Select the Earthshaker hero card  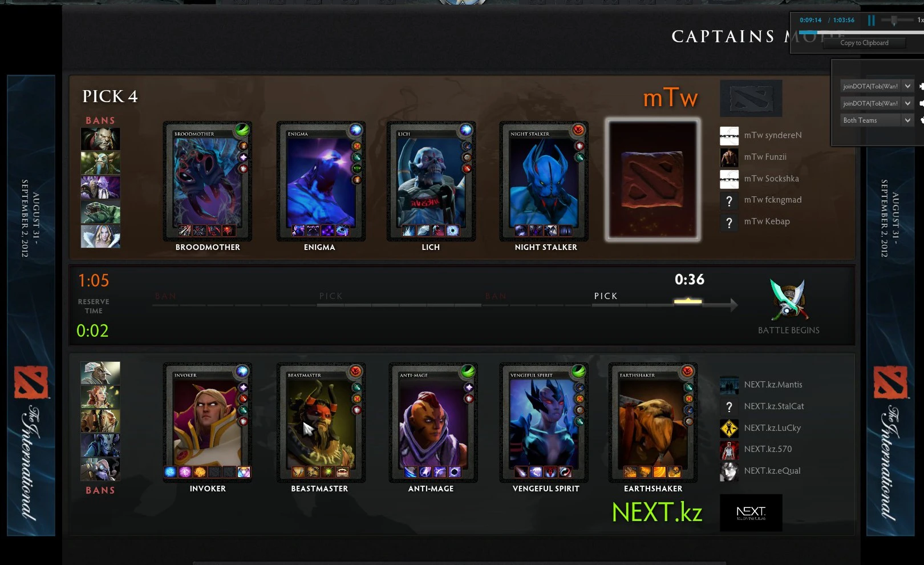click(x=653, y=423)
